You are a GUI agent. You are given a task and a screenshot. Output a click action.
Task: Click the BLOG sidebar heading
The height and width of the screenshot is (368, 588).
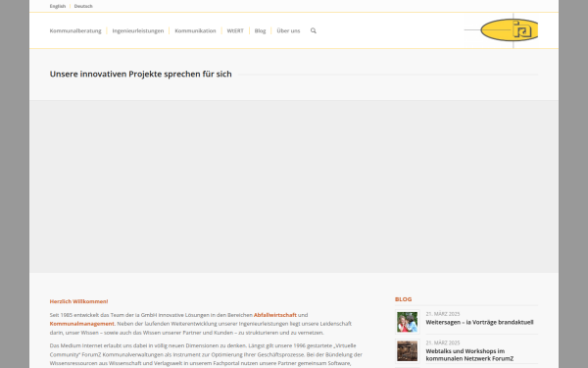tap(403, 299)
